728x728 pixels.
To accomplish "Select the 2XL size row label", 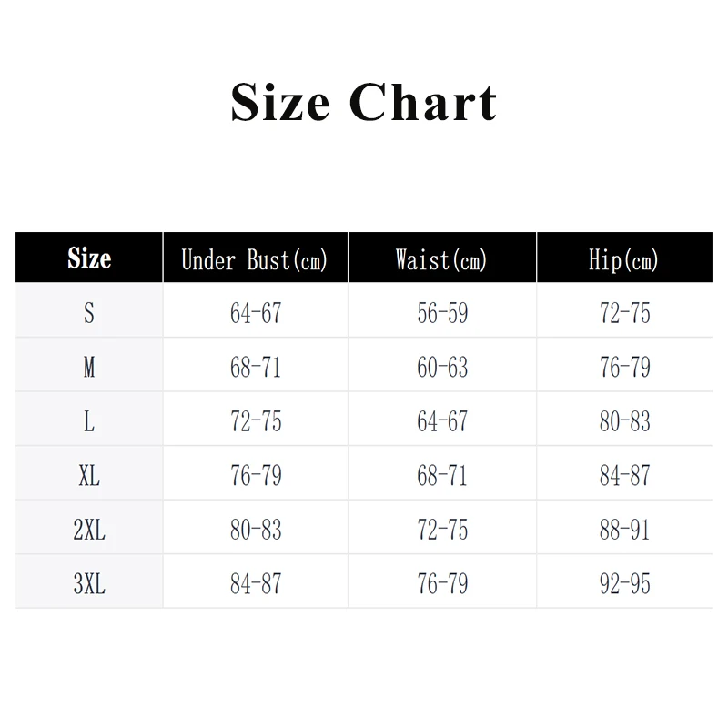I will (89, 530).
